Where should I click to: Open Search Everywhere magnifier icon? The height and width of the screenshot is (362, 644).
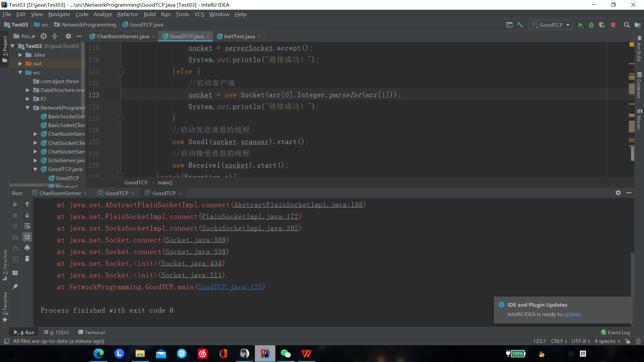627,25
